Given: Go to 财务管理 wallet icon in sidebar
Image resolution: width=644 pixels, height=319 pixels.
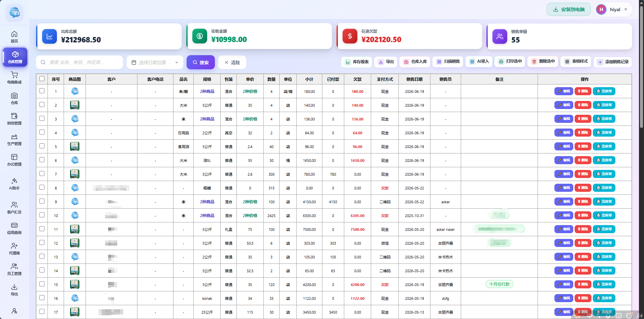Looking at the screenshot, I should click(14, 119).
